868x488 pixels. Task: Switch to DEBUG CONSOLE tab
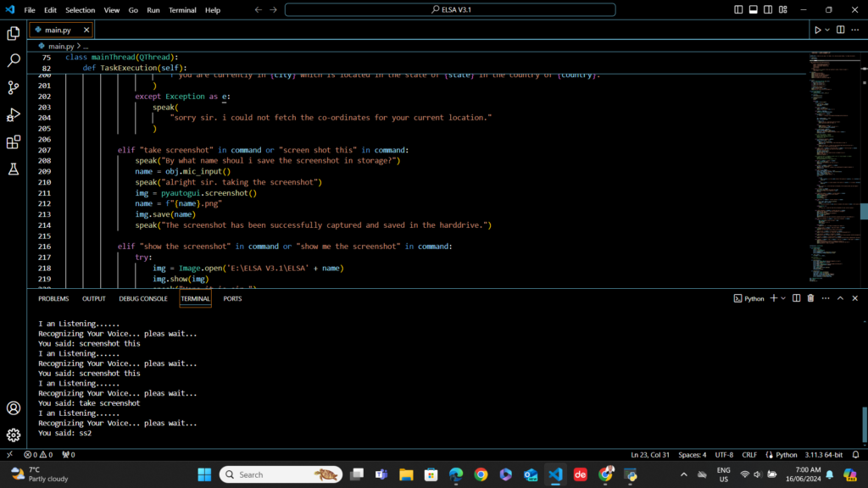[142, 299]
